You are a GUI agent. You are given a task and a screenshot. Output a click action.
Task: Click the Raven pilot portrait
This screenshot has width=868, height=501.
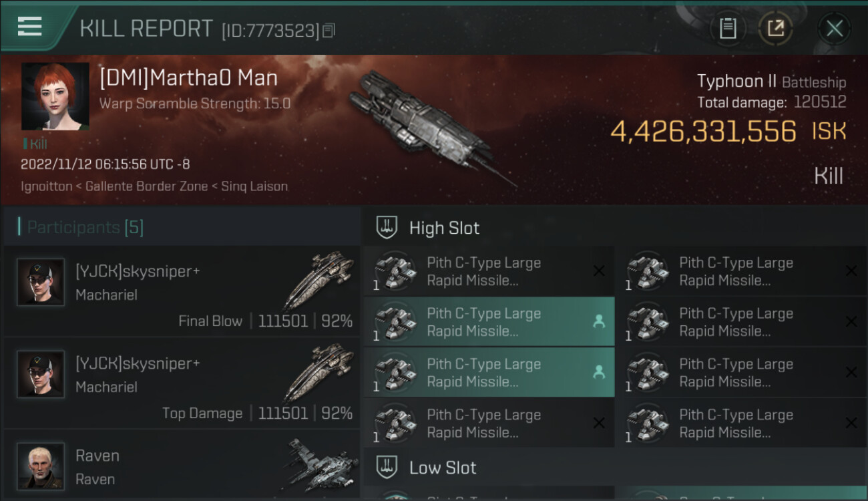click(x=41, y=466)
